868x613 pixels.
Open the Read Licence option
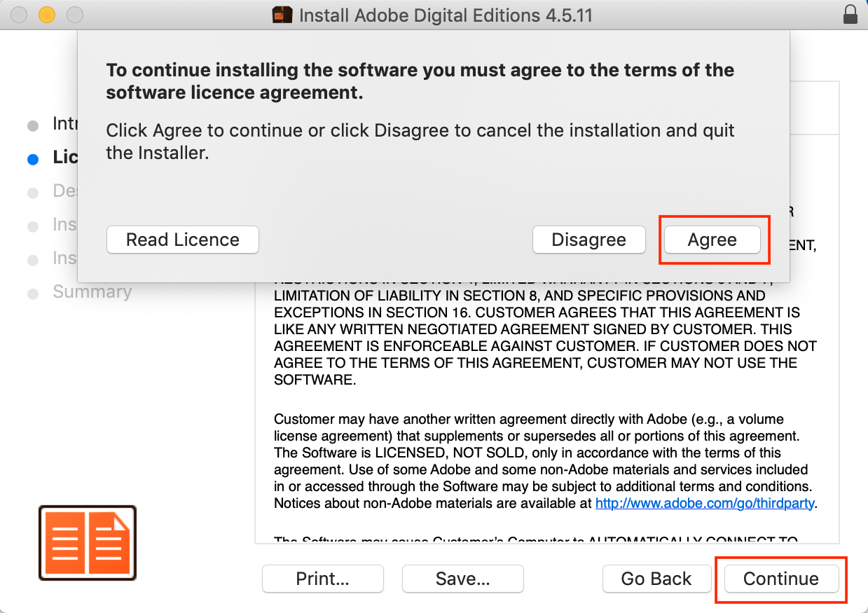click(x=182, y=240)
